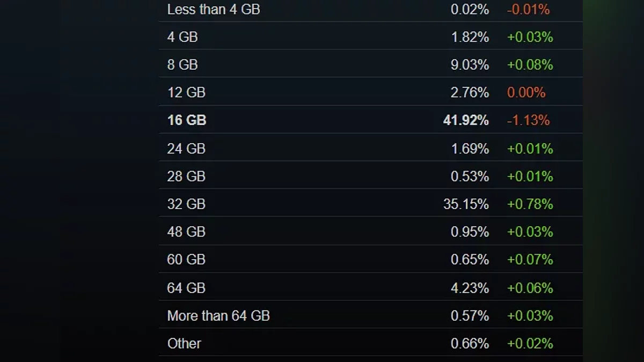Click the 64 GB row label

click(186, 288)
